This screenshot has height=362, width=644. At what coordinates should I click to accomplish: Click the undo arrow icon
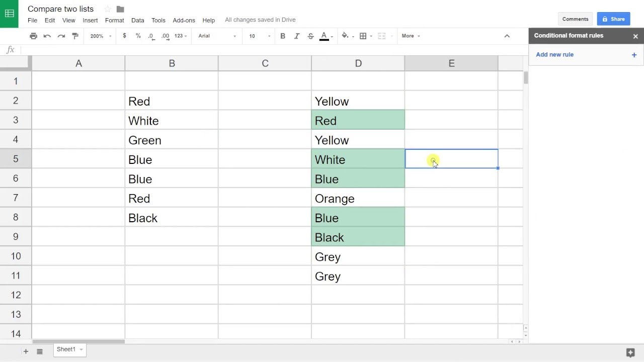[x=47, y=36]
